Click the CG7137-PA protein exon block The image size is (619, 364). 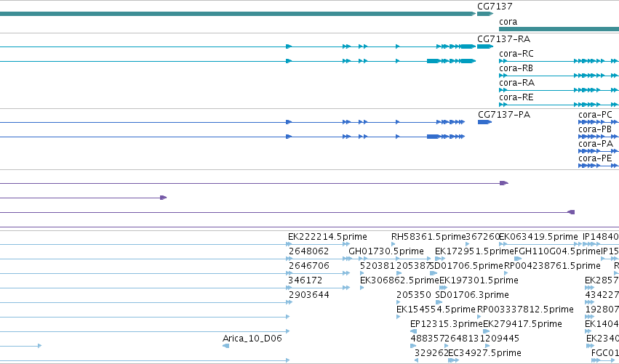click(x=484, y=122)
